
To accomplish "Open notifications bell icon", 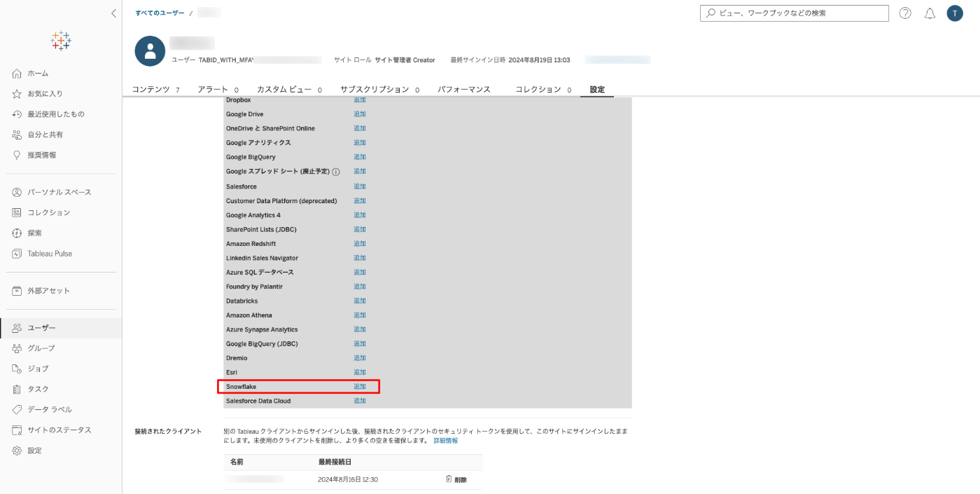I will [x=930, y=13].
